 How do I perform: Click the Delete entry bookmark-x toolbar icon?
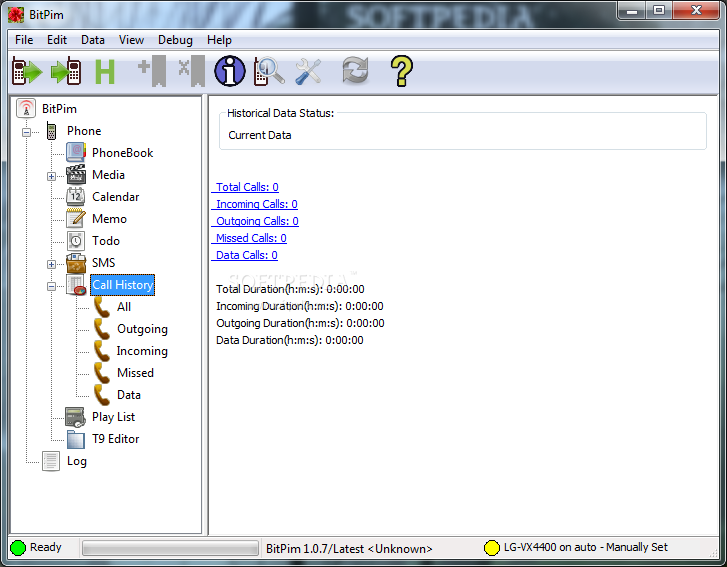191,71
